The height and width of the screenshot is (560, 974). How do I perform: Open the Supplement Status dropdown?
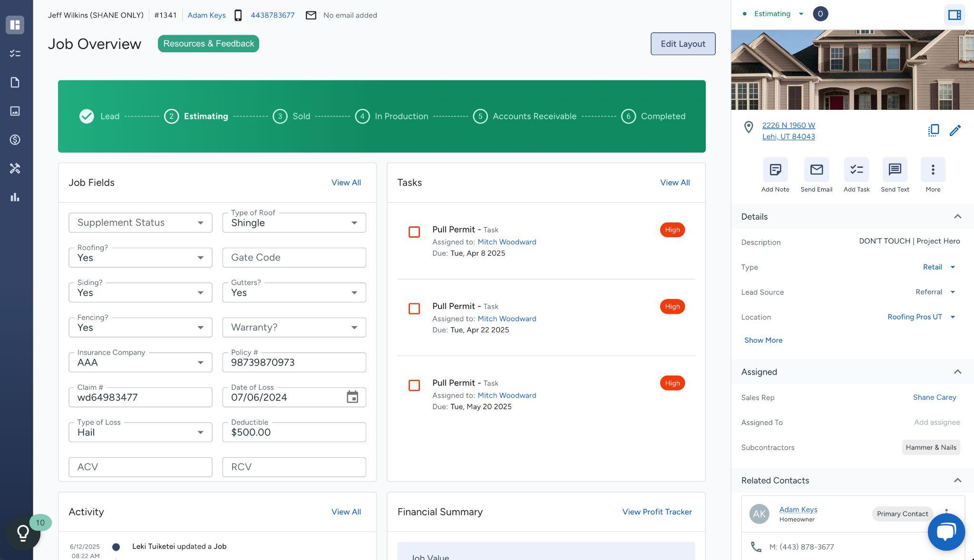click(x=140, y=222)
